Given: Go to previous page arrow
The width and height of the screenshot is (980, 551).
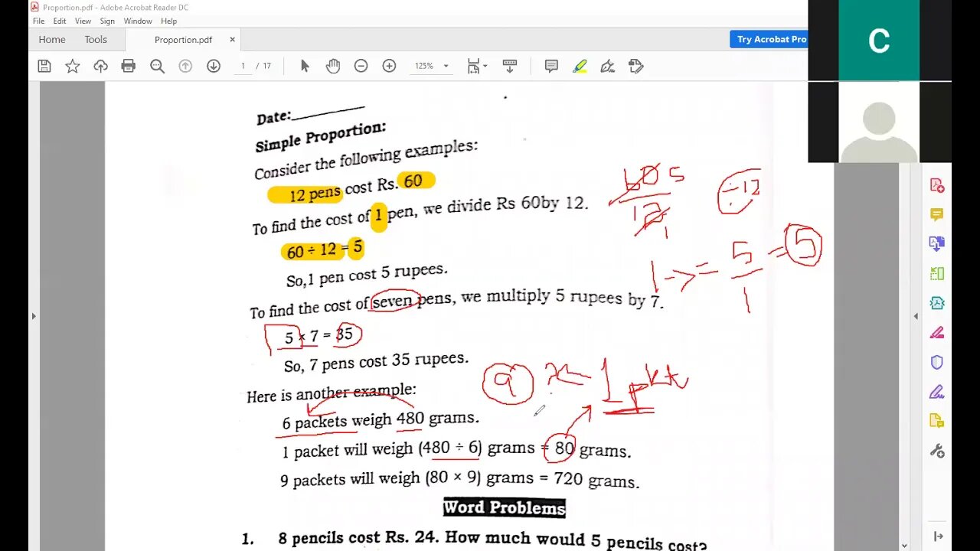Looking at the screenshot, I should [x=185, y=67].
